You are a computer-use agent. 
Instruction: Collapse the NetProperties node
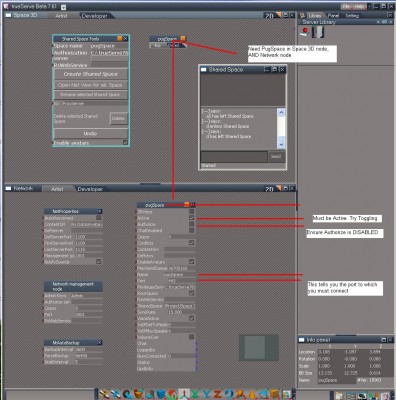coord(100,211)
